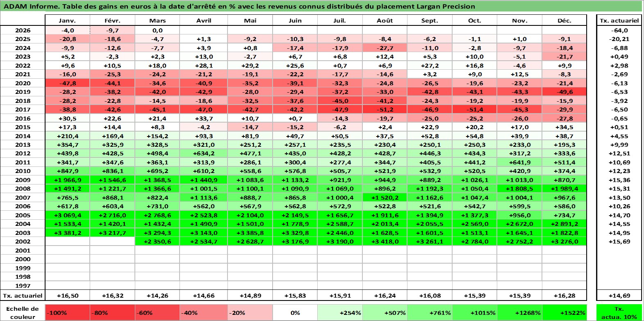Screen dimensions: 644x321
Task: Click the -64,0 actuarial rate for 2026
Action: [619, 30]
